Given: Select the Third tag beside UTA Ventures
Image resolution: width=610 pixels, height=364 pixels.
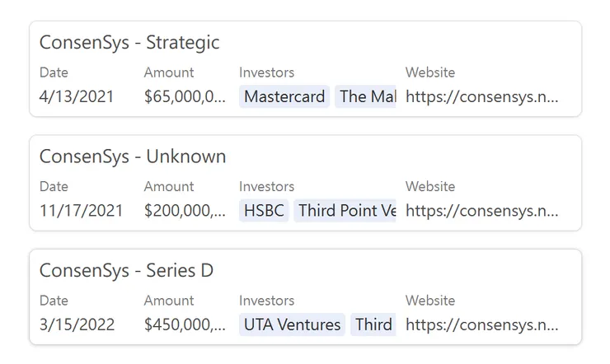Looking at the screenshot, I should click(x=373, y=324).
